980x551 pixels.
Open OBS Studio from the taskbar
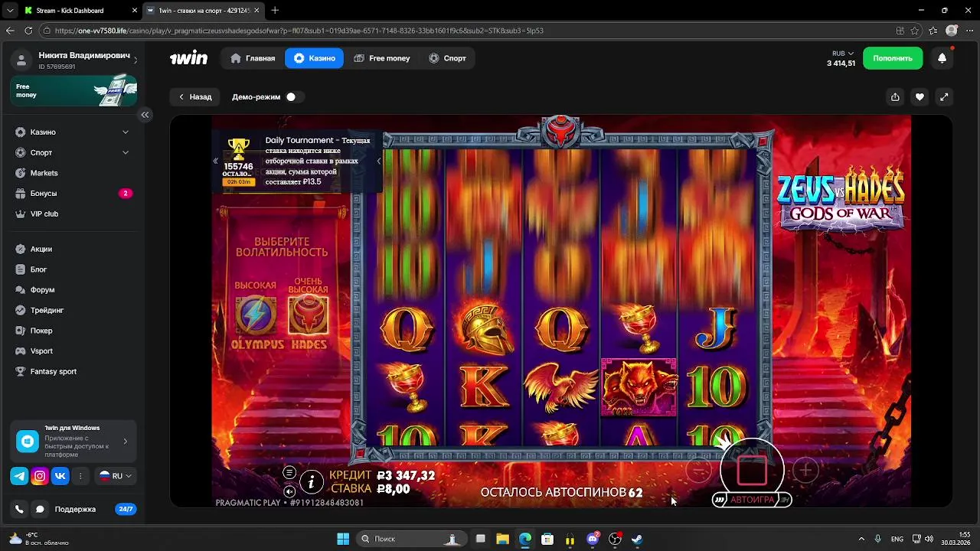click(x=614, y=539)
